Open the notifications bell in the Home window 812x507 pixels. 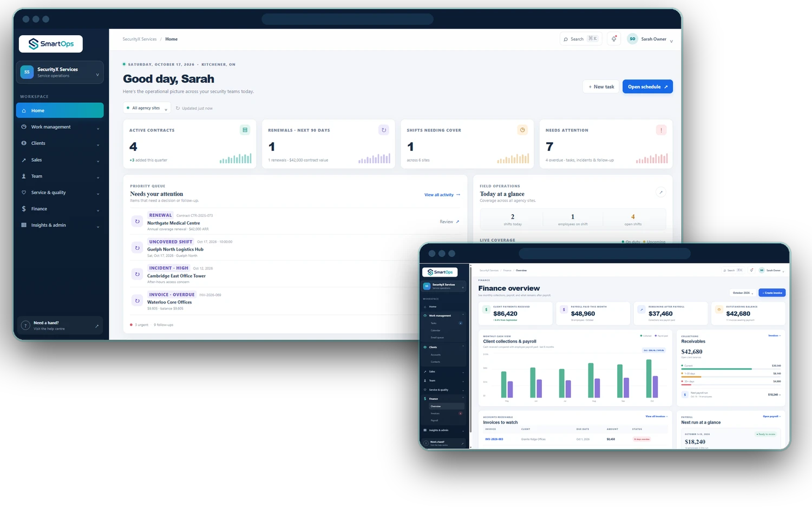(614, 39)
